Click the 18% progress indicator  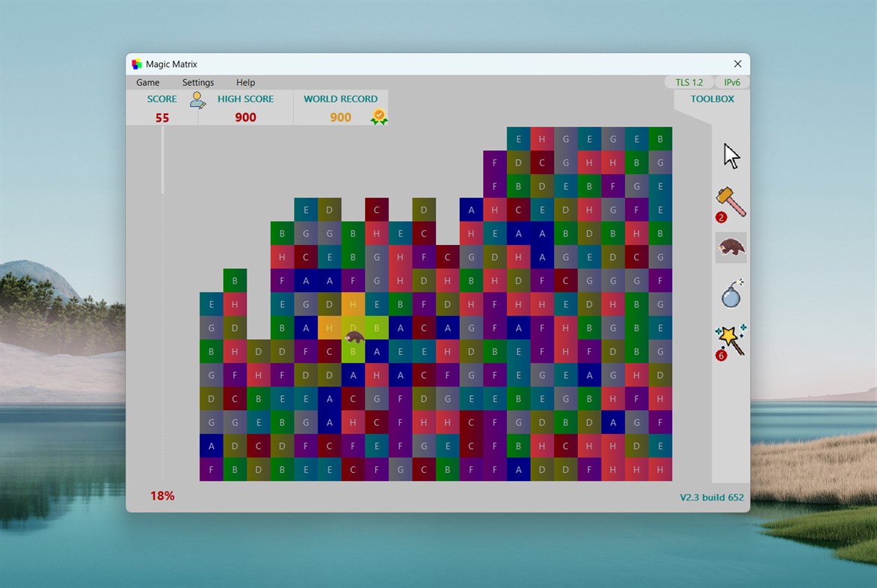[162, 495]
